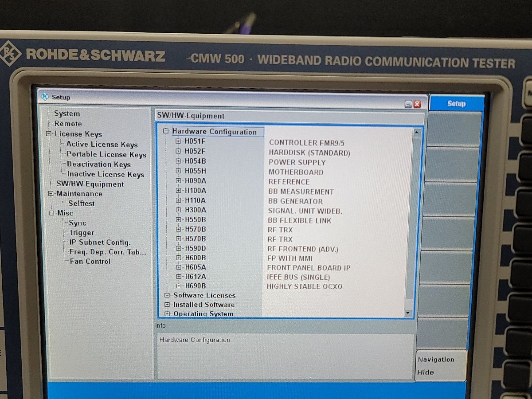Select Deactivation Keys in the sidebar

click(x=98, y=164)
